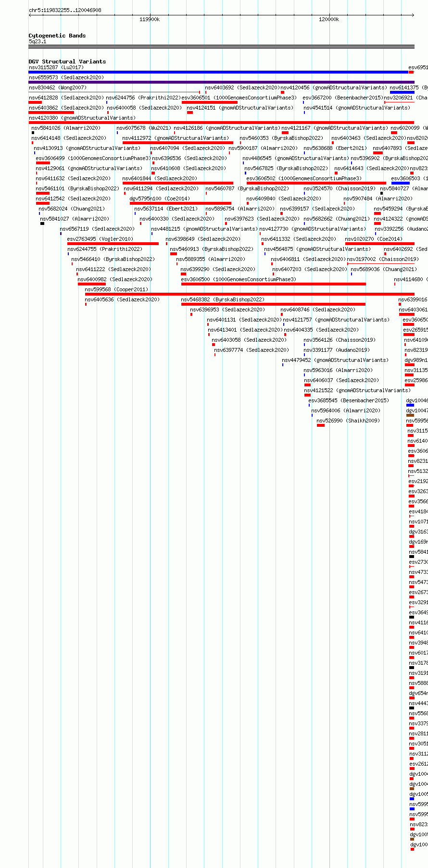
Task: Select nsv6403862 (Sedlazeck2020) label
Action: pyautogui.click(x=66, y=108)
